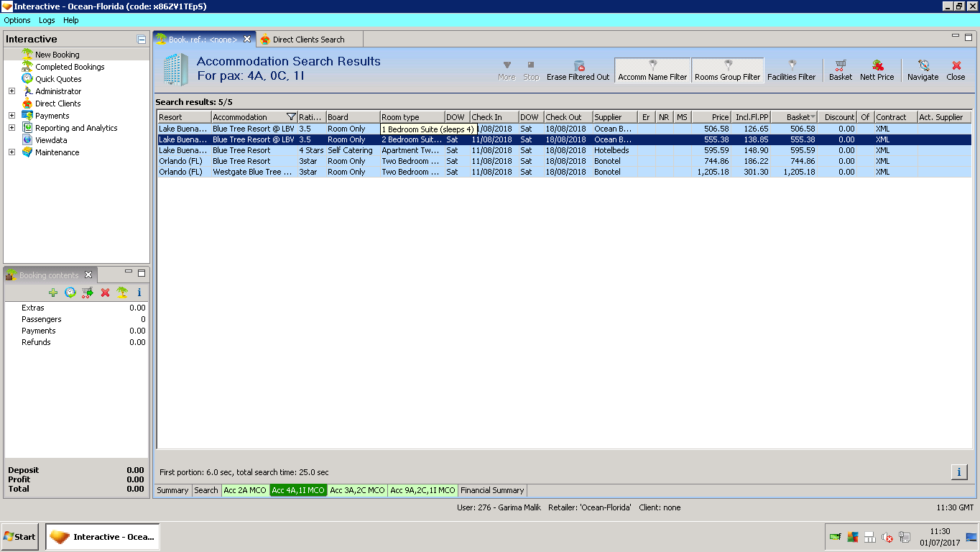Click the red Close toolbar button
The image size is (980, 552).
click(x=956, y=70)
